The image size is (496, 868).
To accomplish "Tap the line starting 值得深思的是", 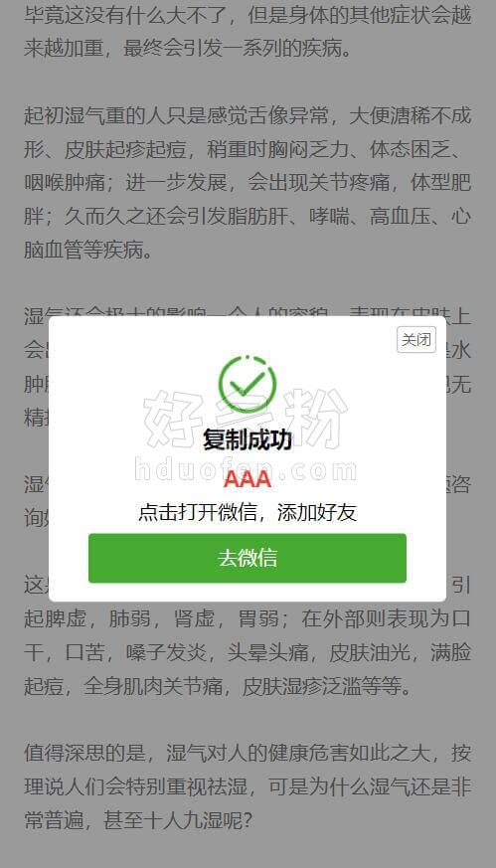I will [248, 754].
